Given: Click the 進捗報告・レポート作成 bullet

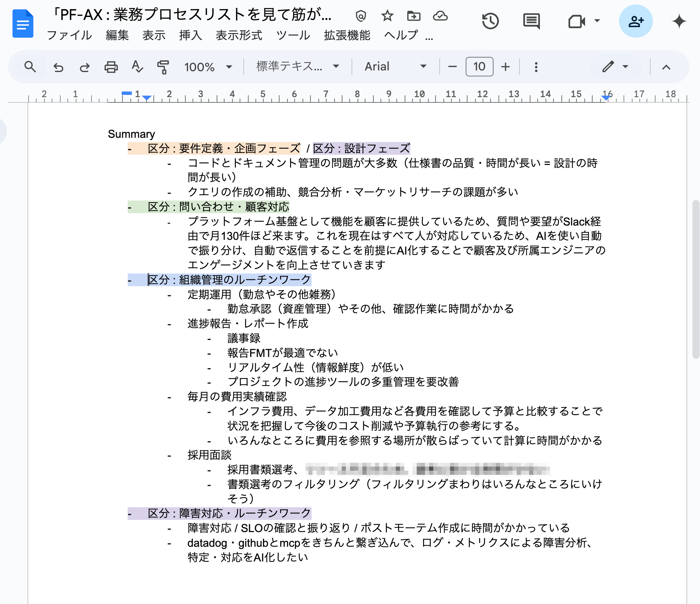Looking at the screenshot, I should 248,323.
